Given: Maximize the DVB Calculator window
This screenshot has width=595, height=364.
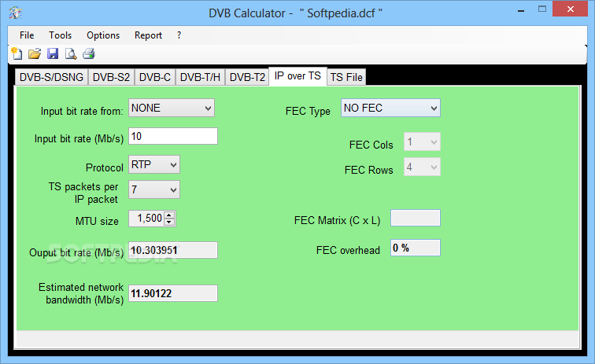Looking at the screenshot, I should 542,9.
